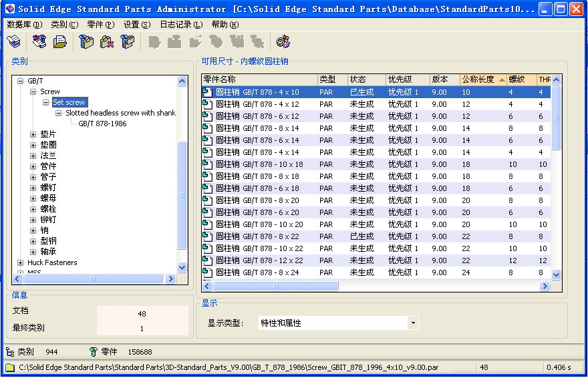Select row 圆柱销 GB/T 878 - 8 x 24
Viewport: 588px width, 378px height.
tap(376, 272)
